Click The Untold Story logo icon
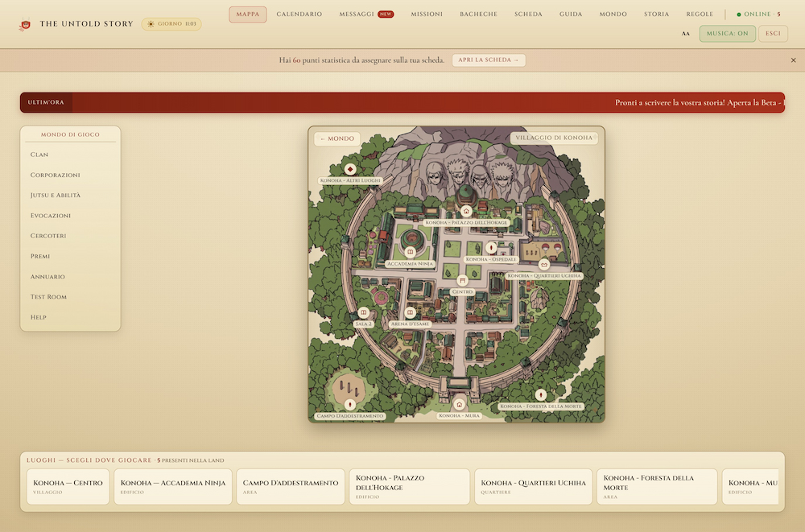Screen dimensions: 805x532 pos(25,24)
